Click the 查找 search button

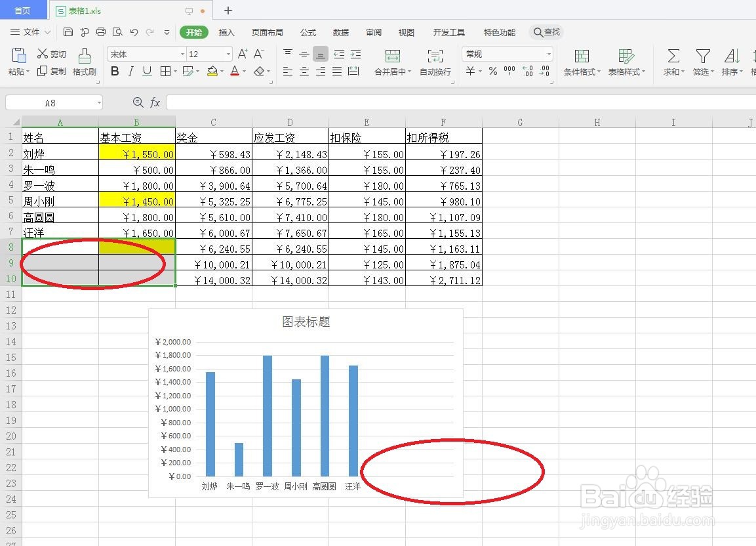[547, 32]
